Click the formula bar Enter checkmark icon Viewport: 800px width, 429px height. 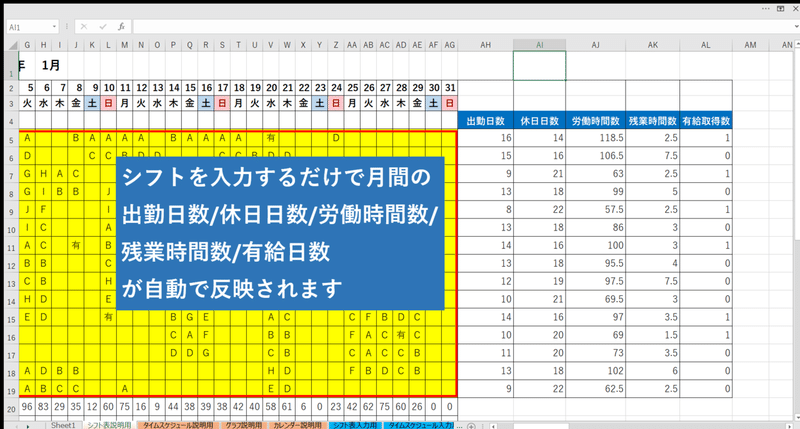point(103,27)
